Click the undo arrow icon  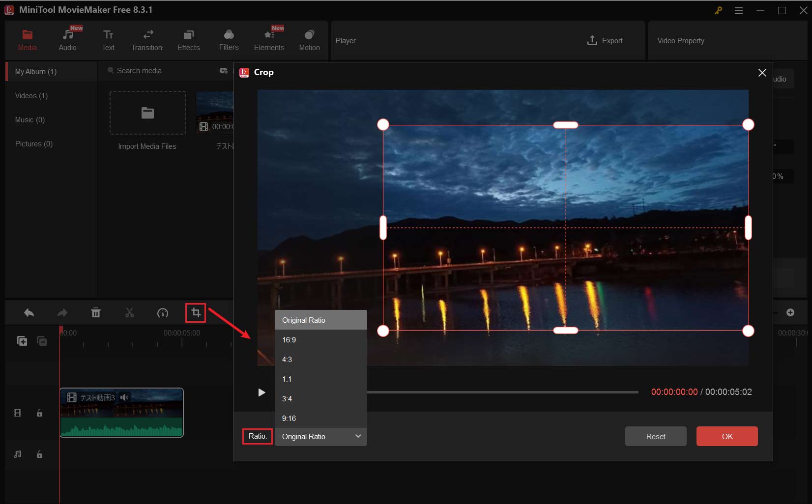pyautogui.click(x=29, y=313)
